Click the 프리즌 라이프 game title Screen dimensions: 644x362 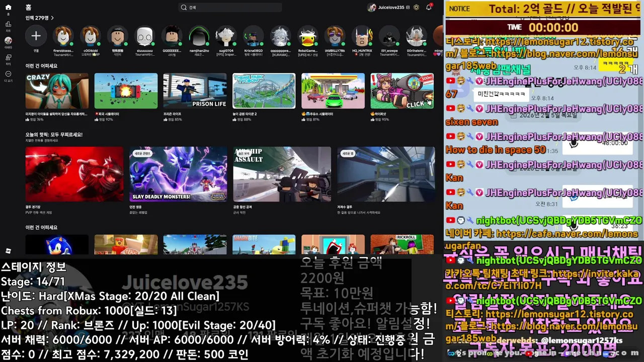tap(172, 114)
